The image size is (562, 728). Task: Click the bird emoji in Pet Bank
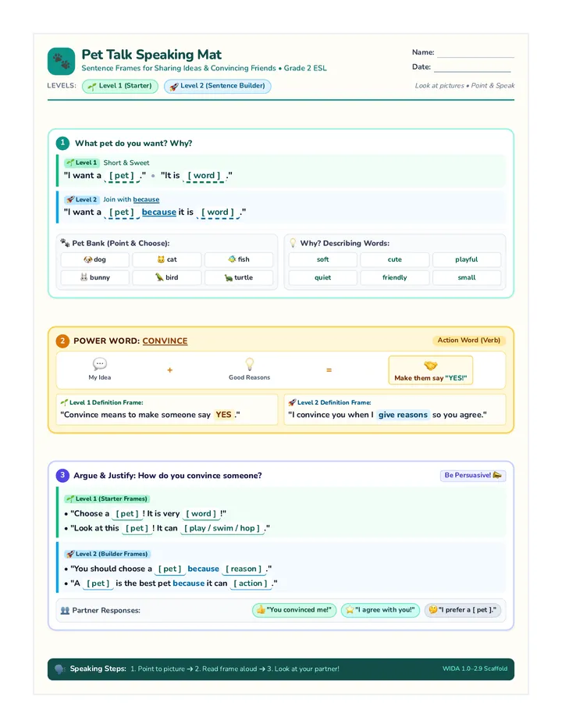tap(159, 277)
